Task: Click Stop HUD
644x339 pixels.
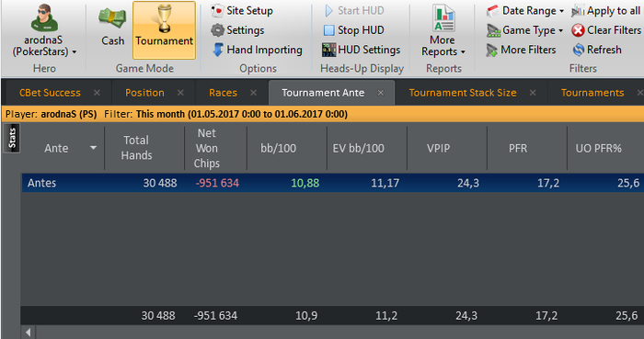Action: point(354,30)
